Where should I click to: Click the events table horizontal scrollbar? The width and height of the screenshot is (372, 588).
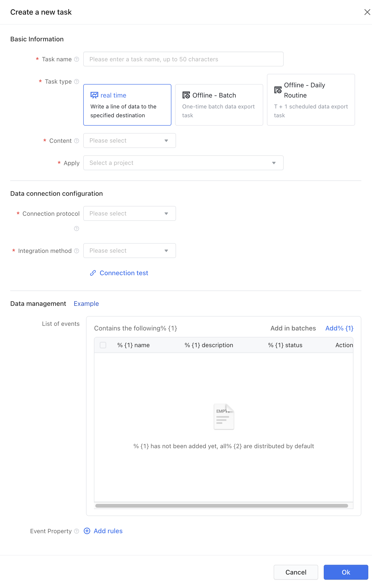[x=221, y=506]
